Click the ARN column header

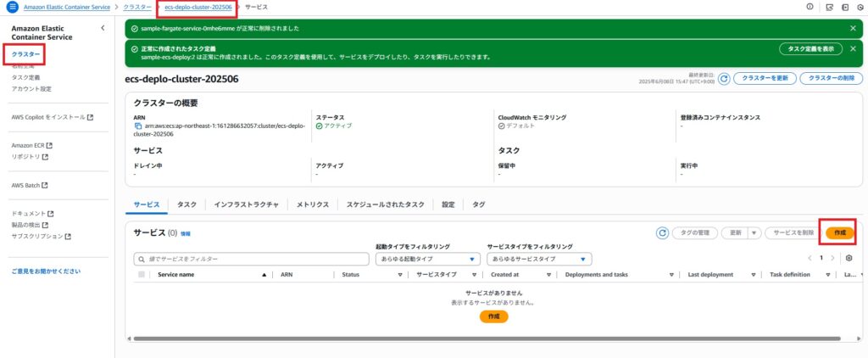[287, 275]
